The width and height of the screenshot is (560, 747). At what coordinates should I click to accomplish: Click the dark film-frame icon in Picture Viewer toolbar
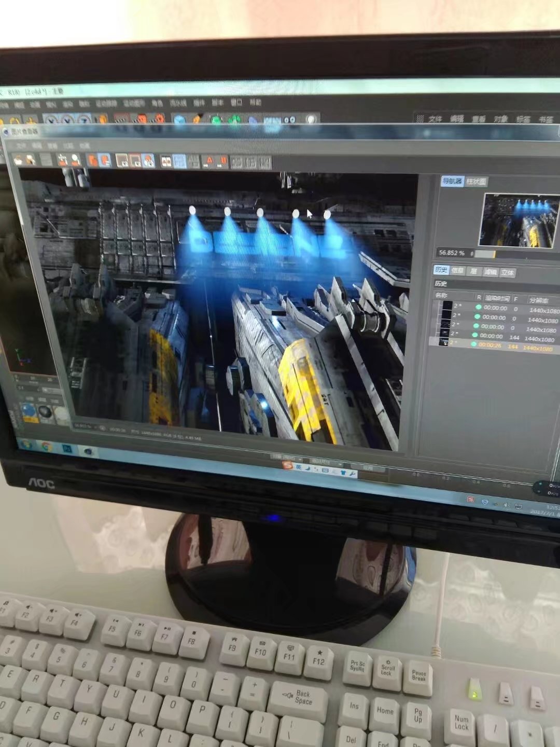point(166,161)
